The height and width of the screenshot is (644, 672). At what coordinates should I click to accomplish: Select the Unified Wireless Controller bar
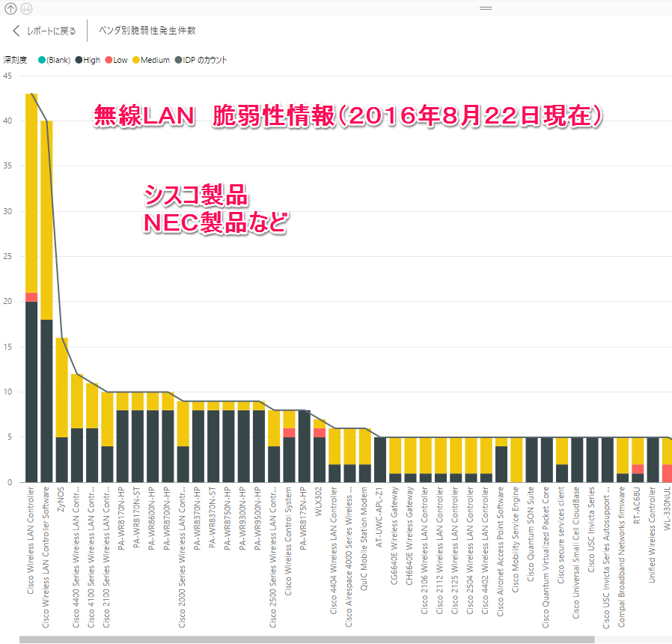[653, 460]
